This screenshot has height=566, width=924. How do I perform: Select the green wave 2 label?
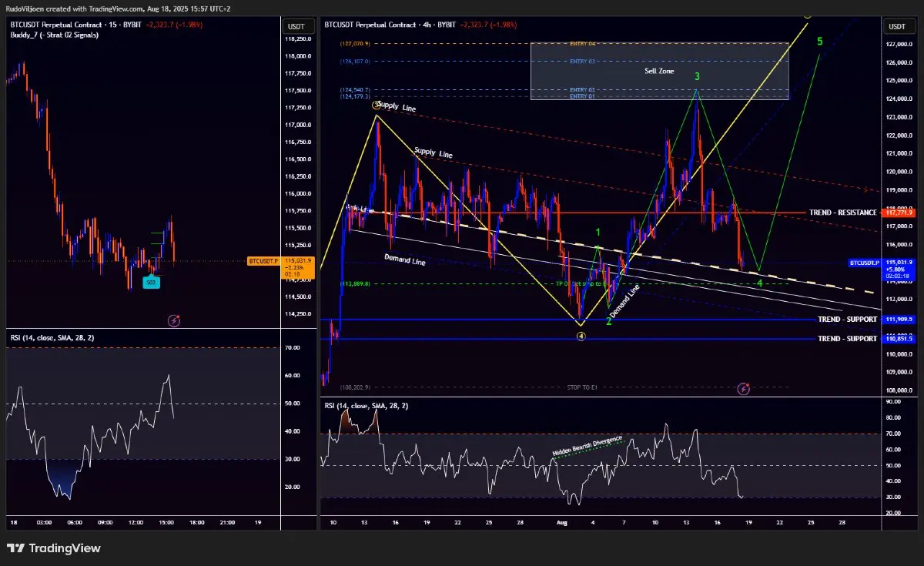pyautogui.click(x=608, y=321)
